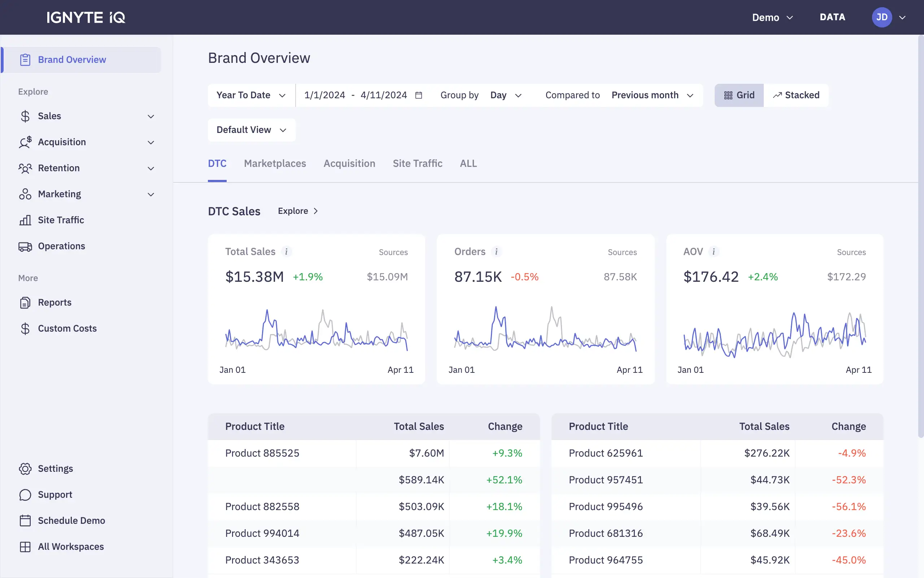Open the DATA menu in header
This screenshot has height=578, width=924.
coord(832,17)
